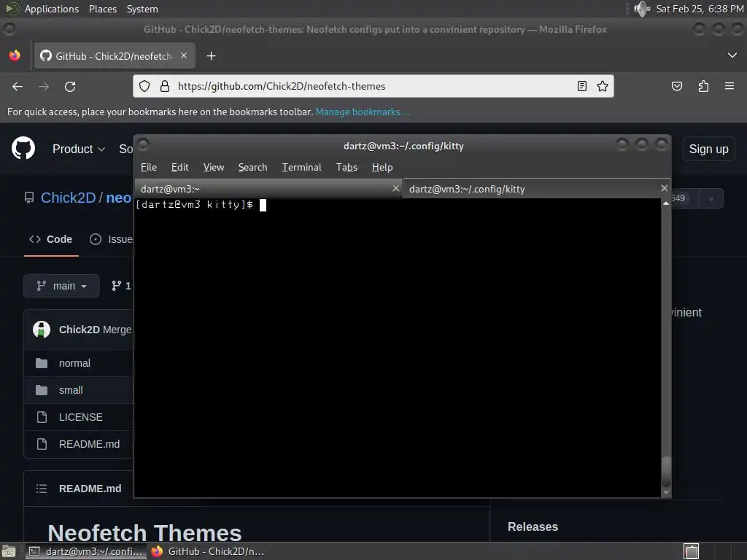Click the volume speaker icon in top panel
This screenshot has height=560, width=747.
(642, 9)
